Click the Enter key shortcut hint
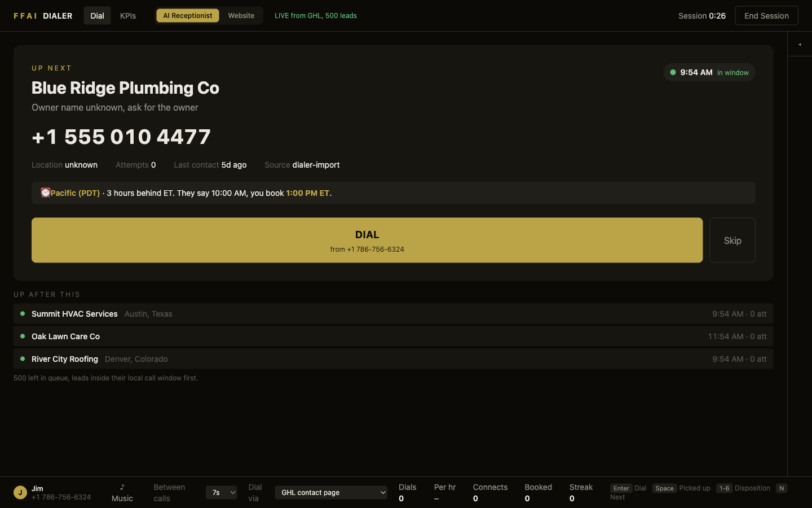 coord(621,488)
